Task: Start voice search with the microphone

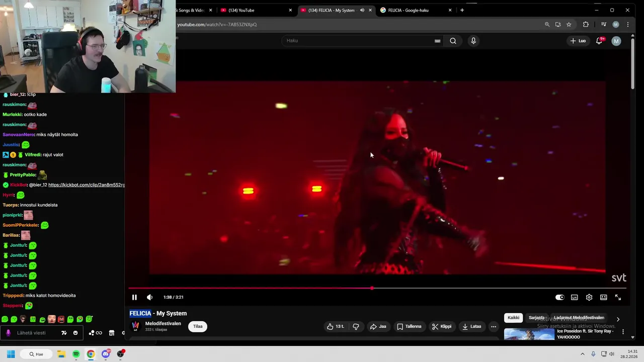Action: coord(473,41)
